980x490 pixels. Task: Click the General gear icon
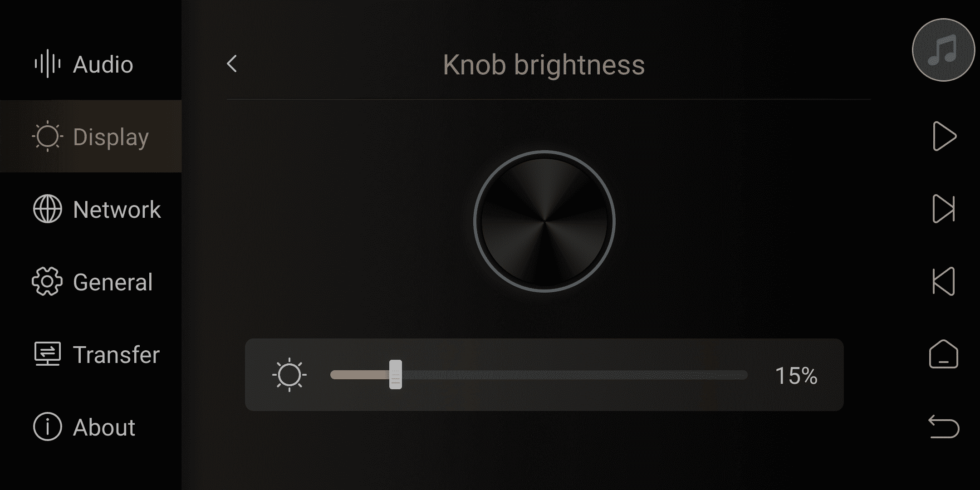click(x=47, y=282)
